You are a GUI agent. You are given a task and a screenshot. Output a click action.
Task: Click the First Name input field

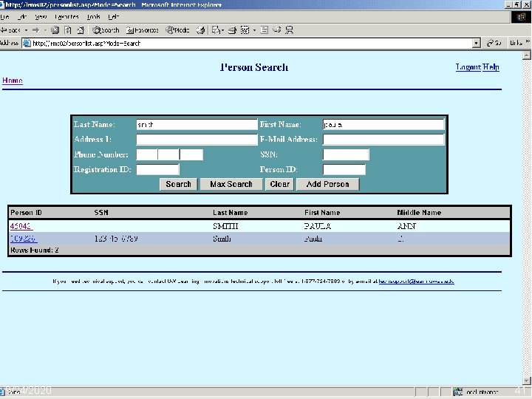click(383, 125)
